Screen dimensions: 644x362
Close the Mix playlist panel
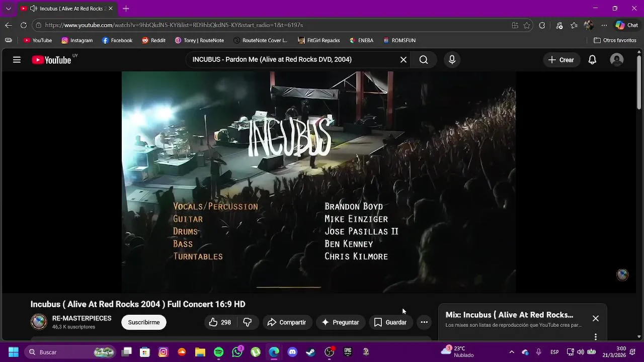click(x=596, y=318)
